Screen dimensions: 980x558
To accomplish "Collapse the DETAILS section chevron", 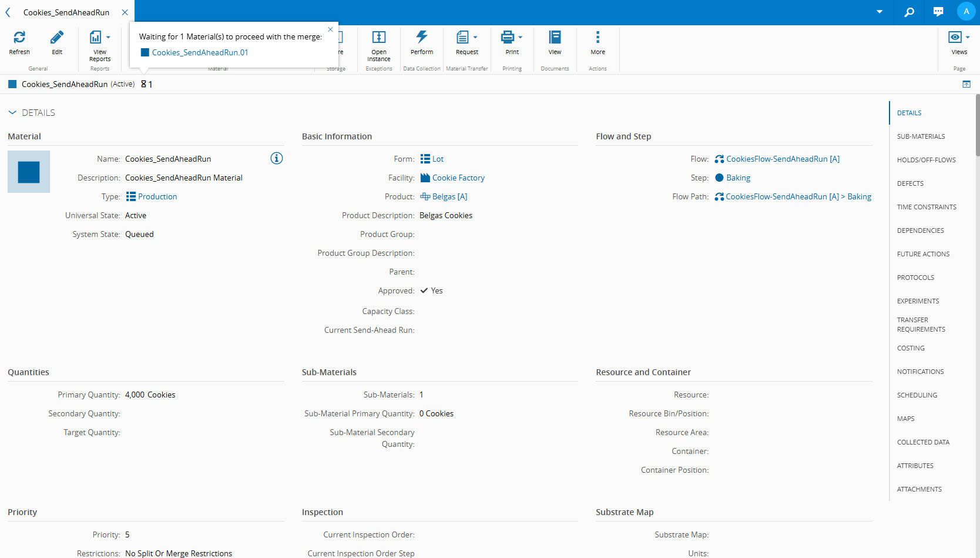I will coord(12,112).
